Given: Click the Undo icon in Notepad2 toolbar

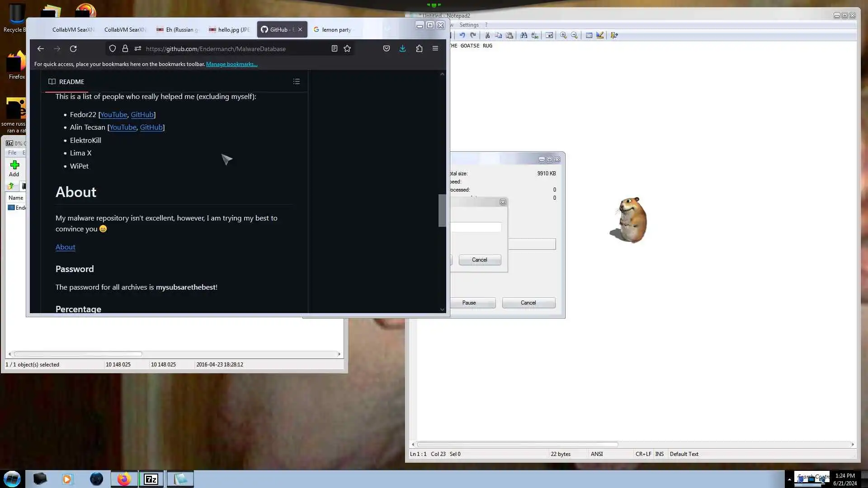Looking at the screenshot, I should click(462, 35).
